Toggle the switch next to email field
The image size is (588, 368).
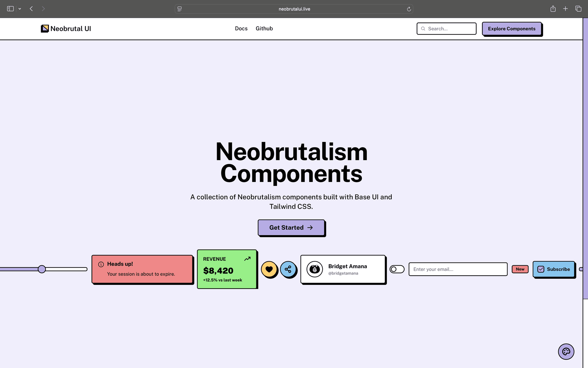pos(397,269)
